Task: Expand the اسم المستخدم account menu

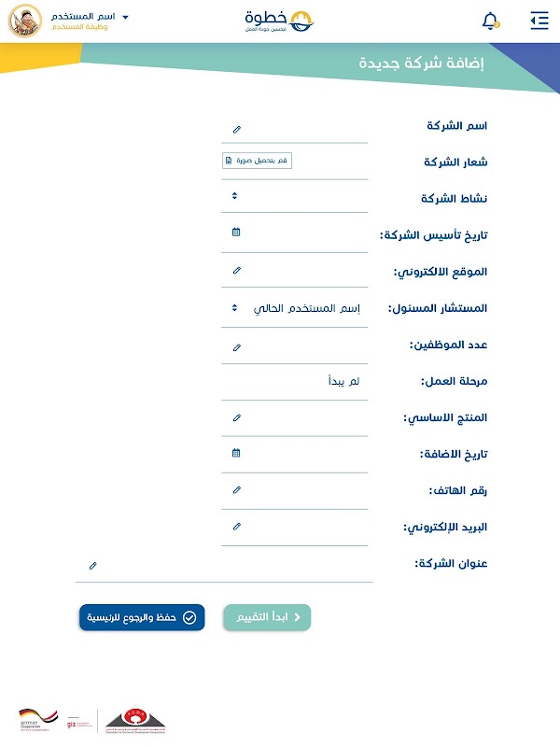Action: click(x=125, y=17)
